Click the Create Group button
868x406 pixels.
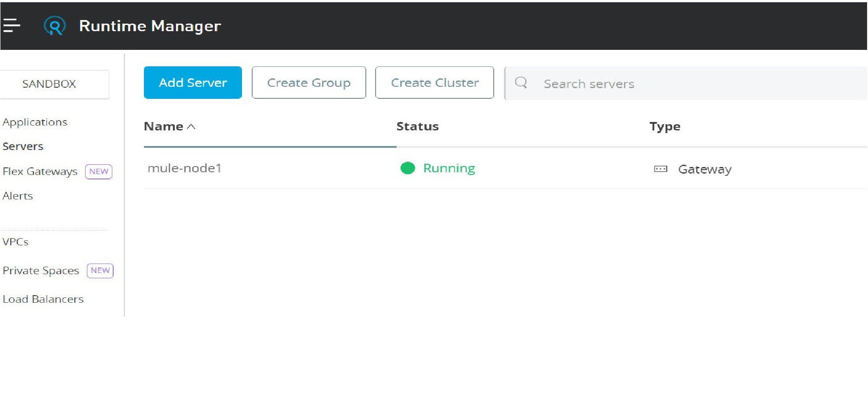[309, 83]
